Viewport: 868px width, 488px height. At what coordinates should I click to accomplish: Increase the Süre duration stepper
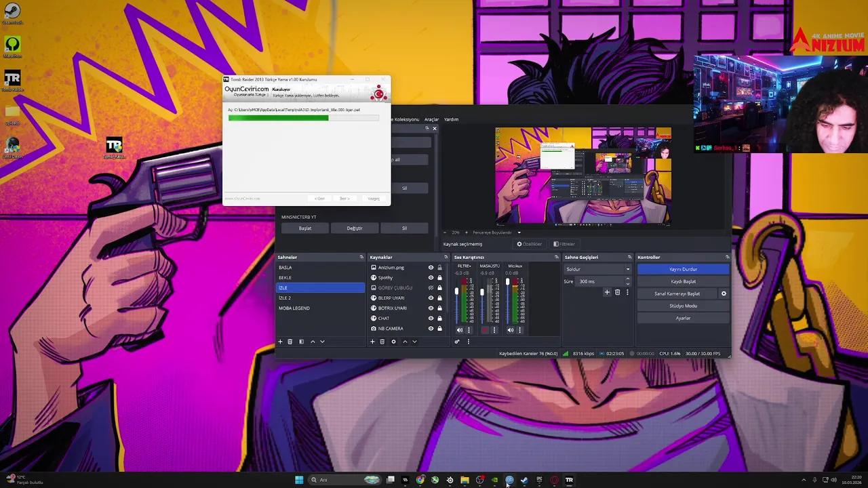point(627,279)
